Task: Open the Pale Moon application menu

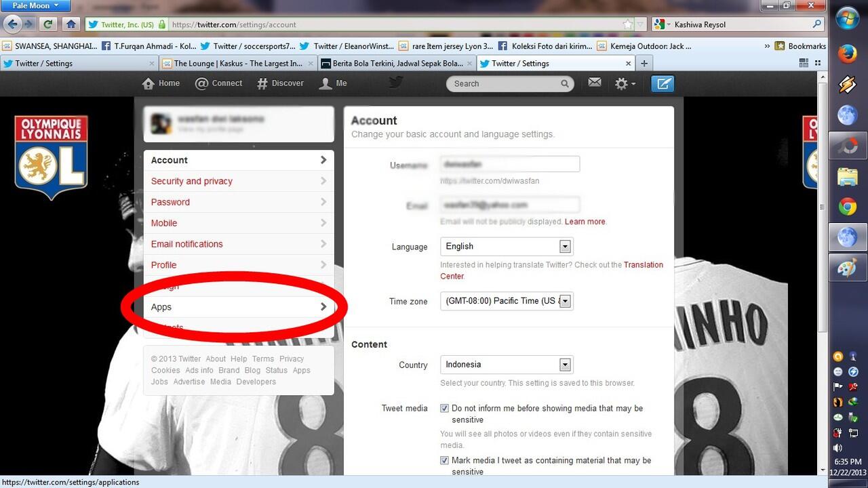Action: 36,5
